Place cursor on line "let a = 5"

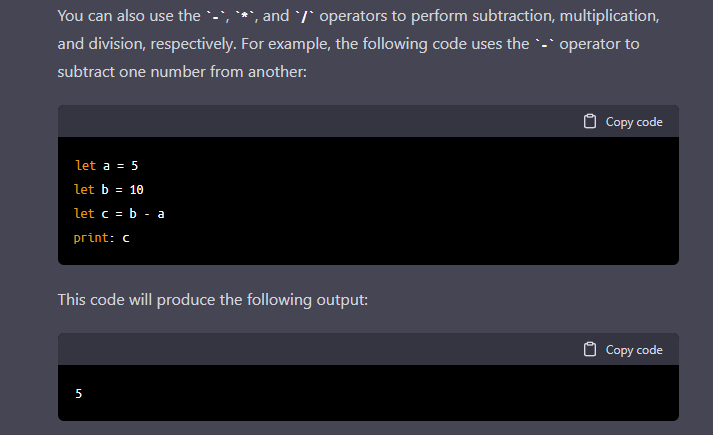coord(106,165)
